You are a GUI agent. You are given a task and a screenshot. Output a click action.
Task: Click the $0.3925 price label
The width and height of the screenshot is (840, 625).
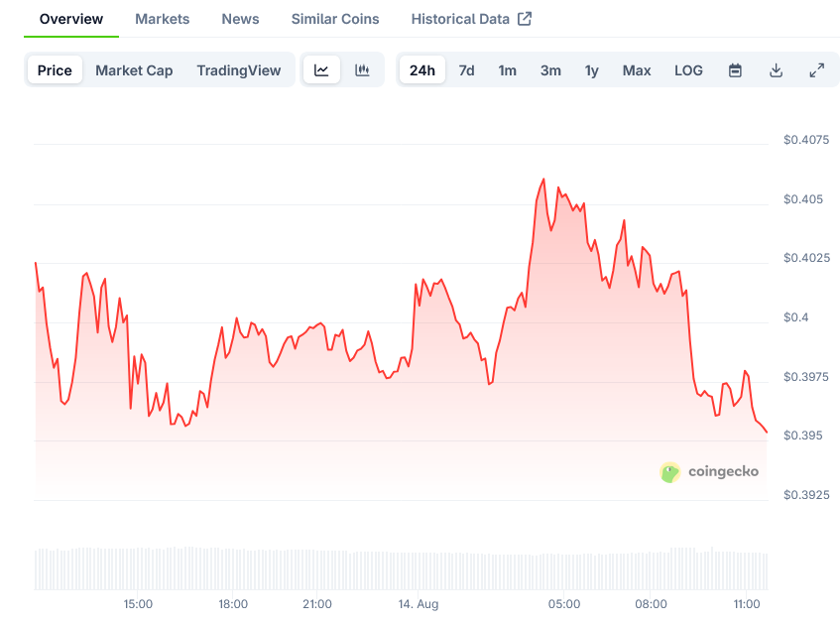[x=806, y=495]
